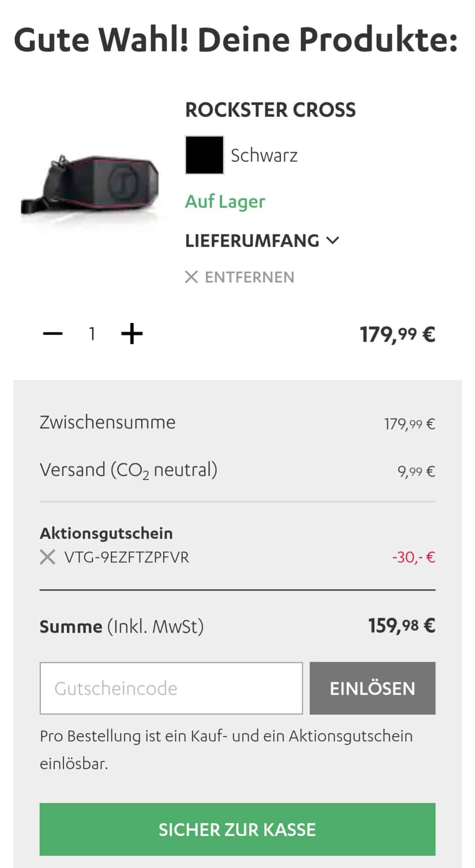Viewport: 475px width, 868px height.
Task: Increase quantity with the plus icon
Action: pos(132,334)
